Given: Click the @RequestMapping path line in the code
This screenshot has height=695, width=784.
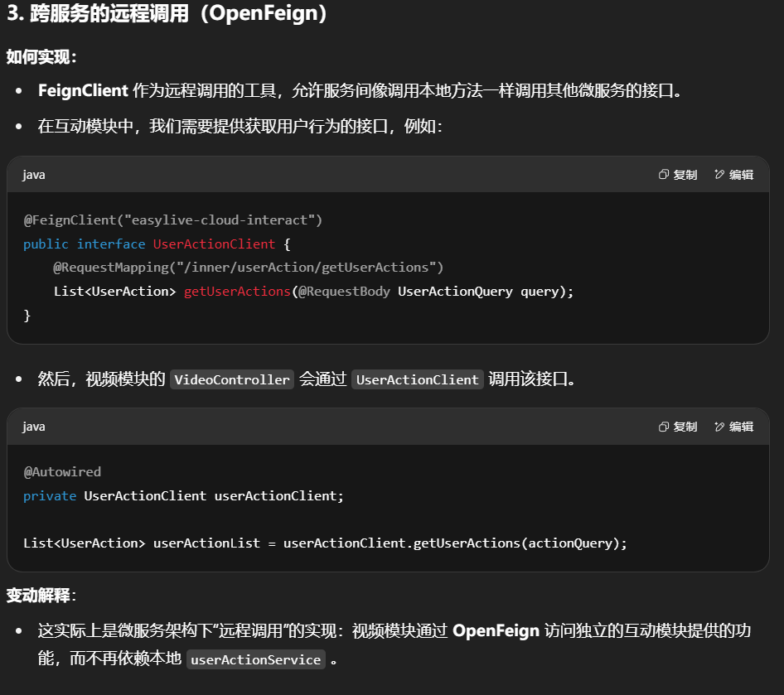Looking at the screenshot, I should [249, 268].
